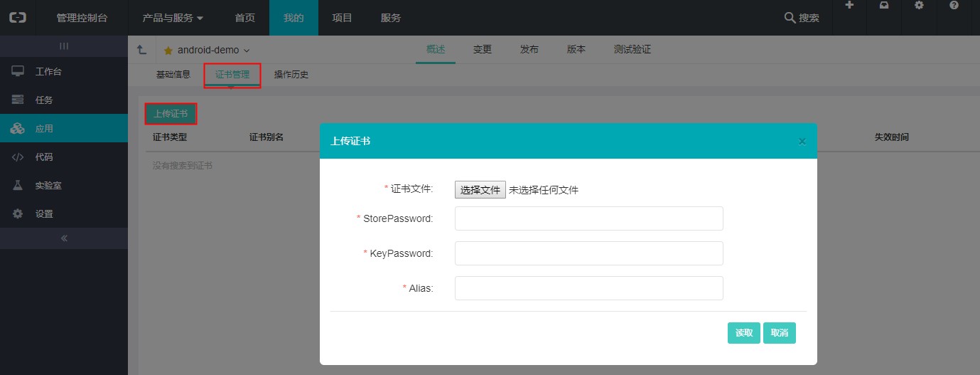Open the 发布 tab
Screen dimensions: 980x375
point(529,50)
